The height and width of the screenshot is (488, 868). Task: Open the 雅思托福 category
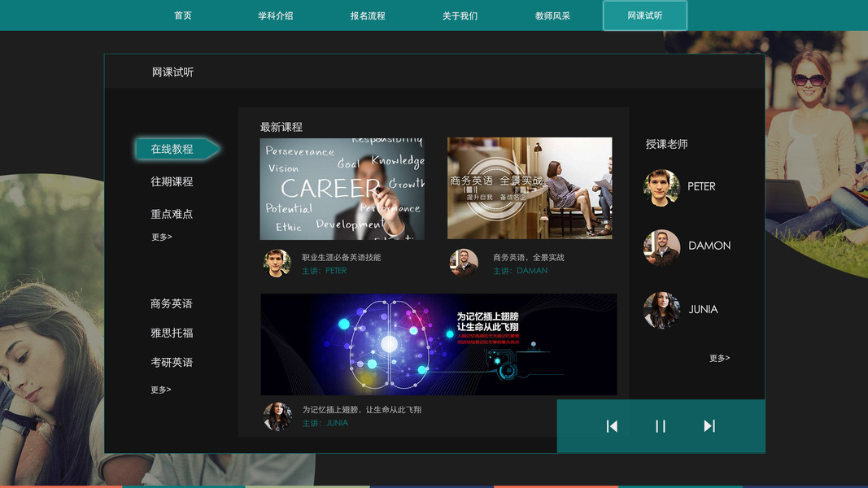coord(172,333)
